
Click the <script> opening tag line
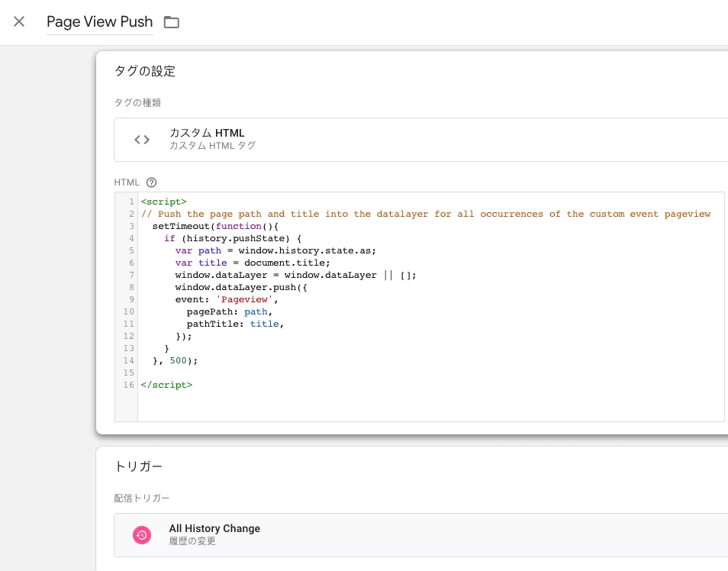click(164, 202)
